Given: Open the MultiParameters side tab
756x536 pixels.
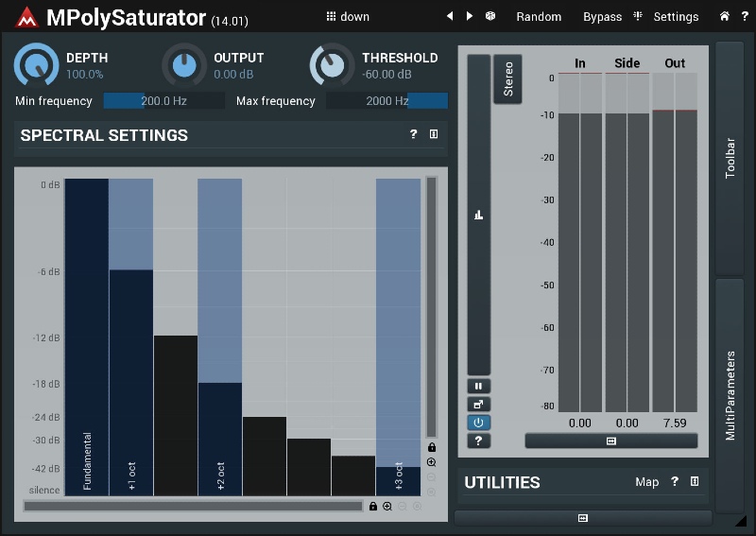Looking at the screenshot, I should tap(730, 395).
